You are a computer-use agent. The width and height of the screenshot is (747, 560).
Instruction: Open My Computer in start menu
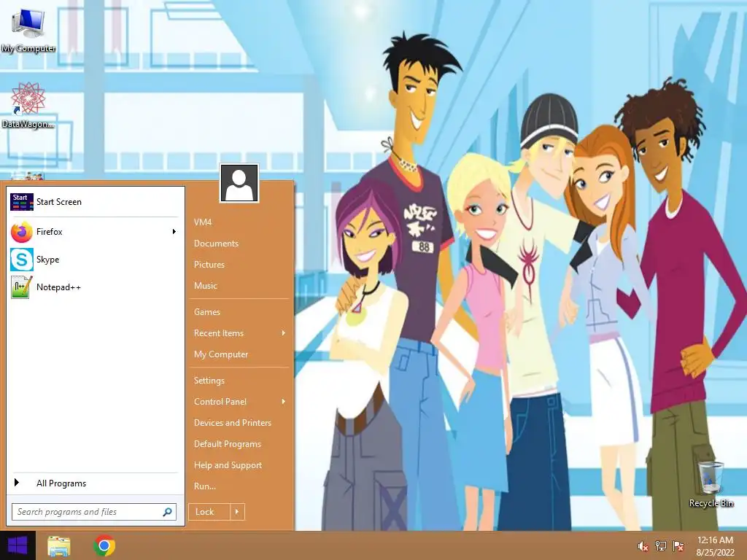220,354
